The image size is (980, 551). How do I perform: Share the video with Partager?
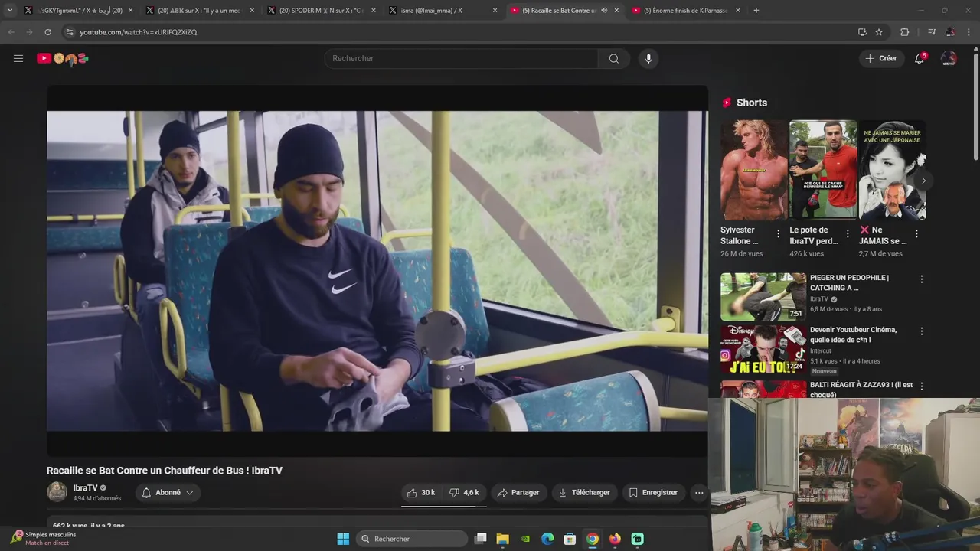coord(518,493)
